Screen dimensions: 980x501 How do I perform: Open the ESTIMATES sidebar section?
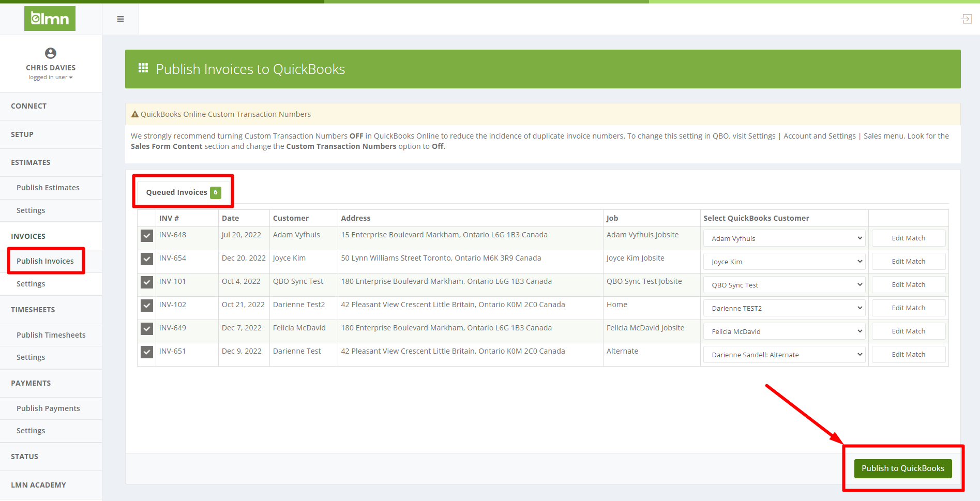coord(51,162)
